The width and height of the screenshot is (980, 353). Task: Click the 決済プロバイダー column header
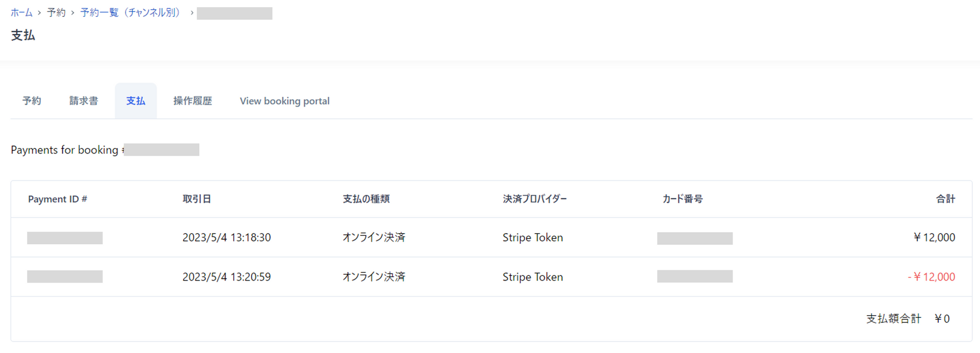point(534,199)
